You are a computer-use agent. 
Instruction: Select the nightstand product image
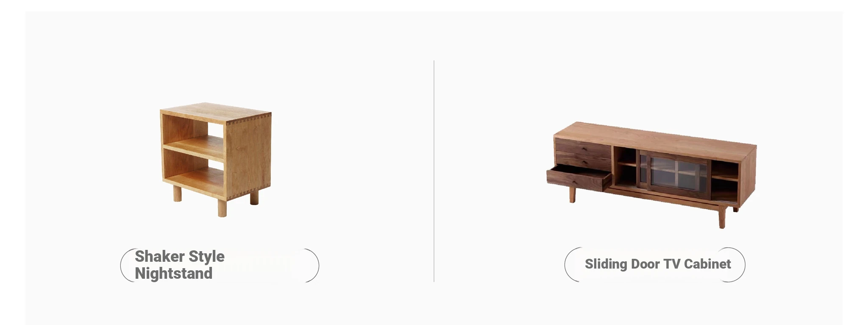pyautogui.click(x=216, y=160)
